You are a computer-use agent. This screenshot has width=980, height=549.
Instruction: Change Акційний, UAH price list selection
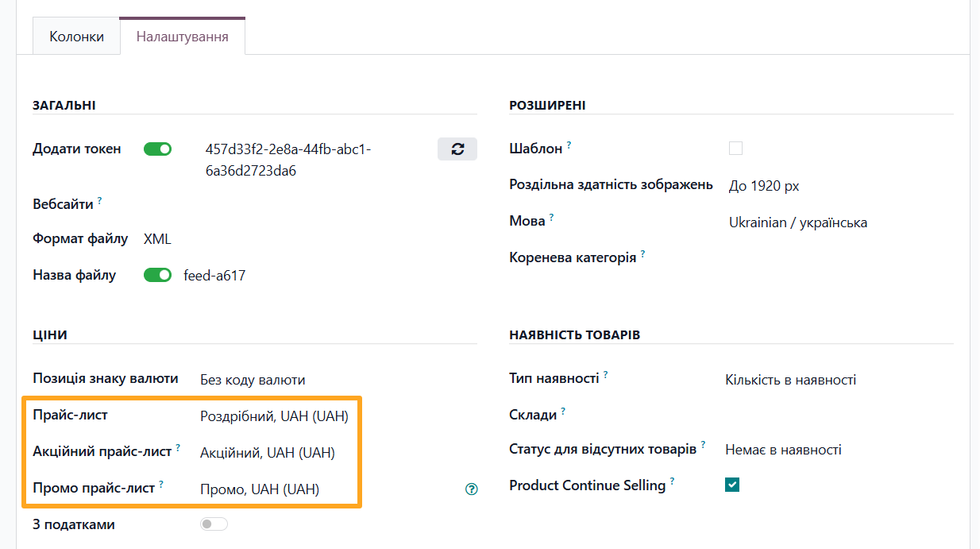coord(268,453)
